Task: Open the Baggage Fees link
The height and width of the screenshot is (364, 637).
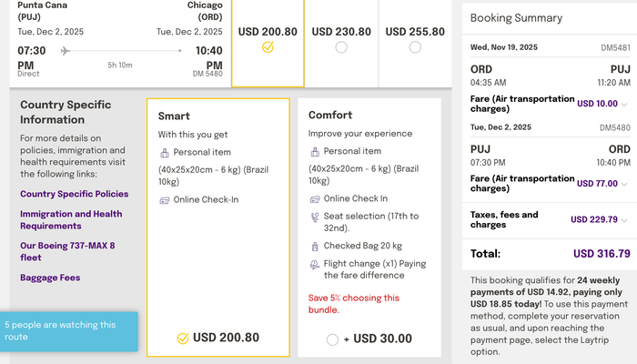Action: [50, 278]
